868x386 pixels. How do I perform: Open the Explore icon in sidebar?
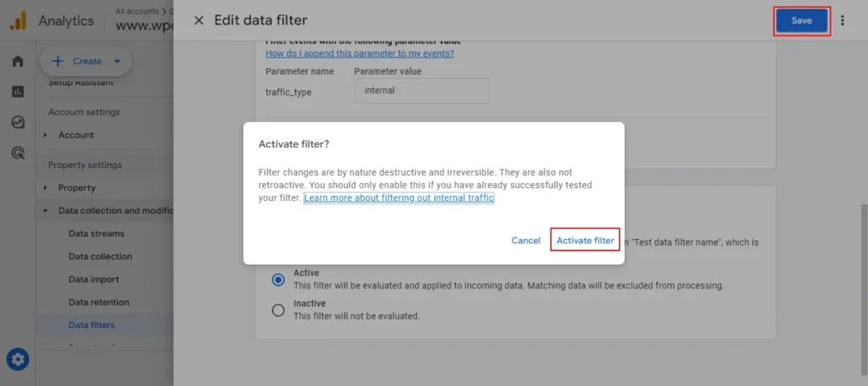tap(18, 122)
